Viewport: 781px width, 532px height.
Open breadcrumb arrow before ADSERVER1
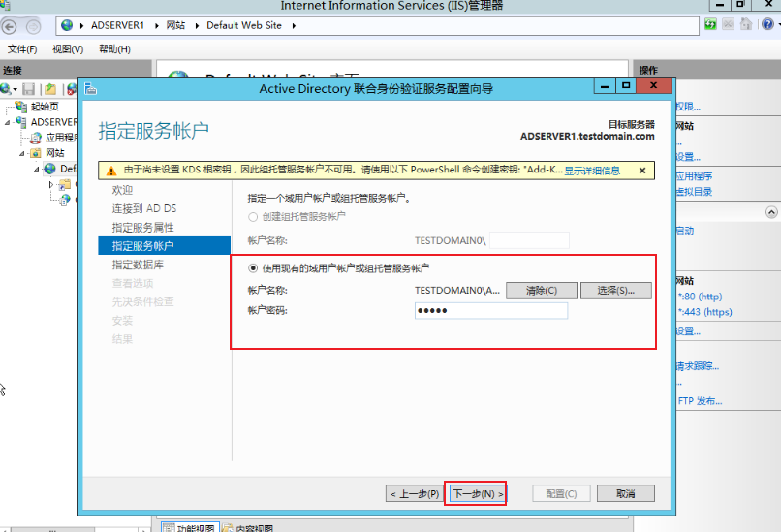[81, 26]
